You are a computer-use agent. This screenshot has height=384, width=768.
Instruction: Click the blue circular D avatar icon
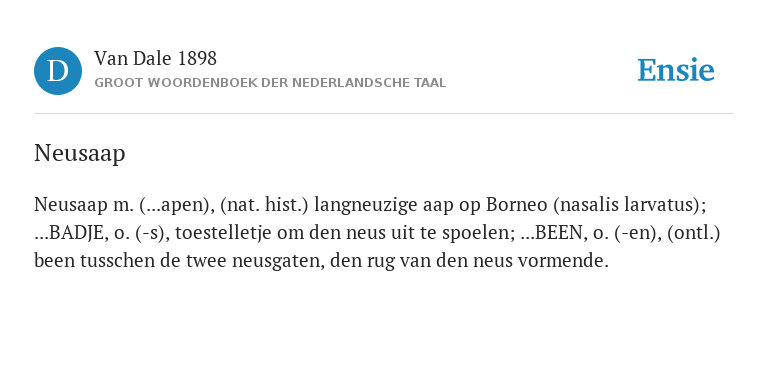coord(58,71)
